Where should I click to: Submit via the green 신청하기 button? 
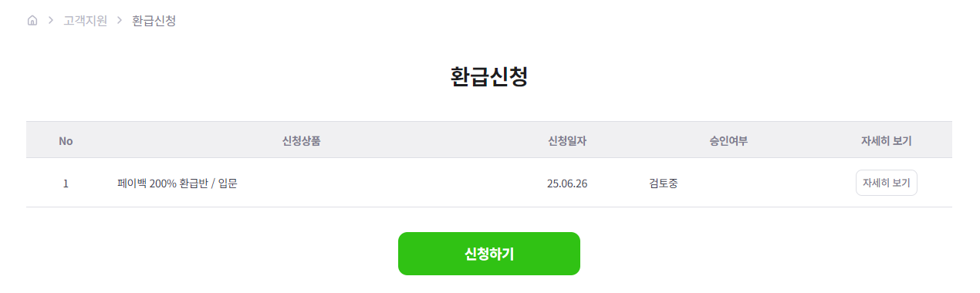(x=489, y=254)
